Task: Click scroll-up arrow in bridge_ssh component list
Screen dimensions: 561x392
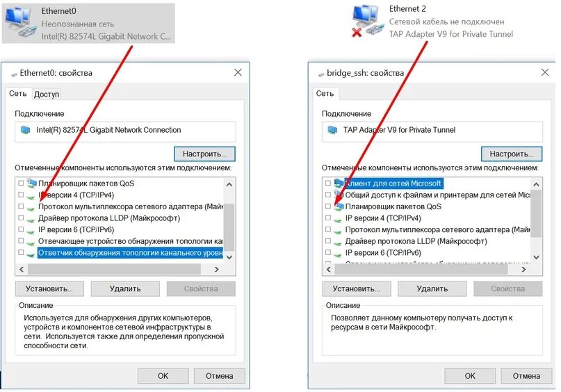Action: (536, 185)
